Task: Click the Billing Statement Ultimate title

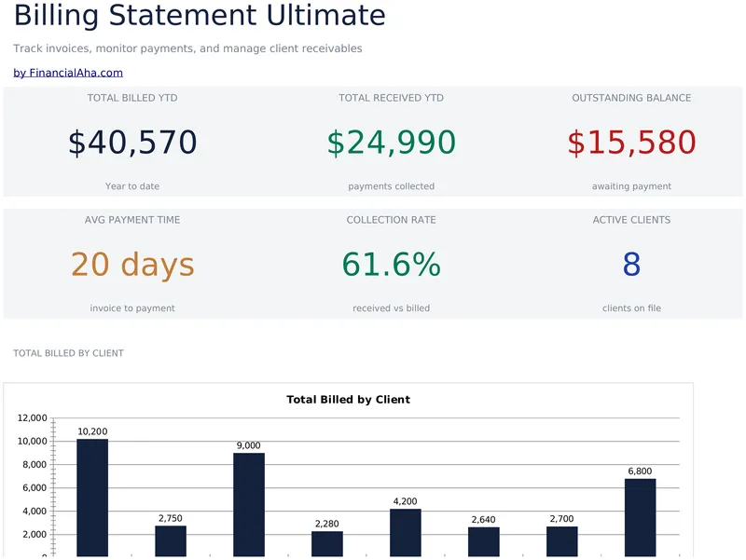Action: pos(200,15)
